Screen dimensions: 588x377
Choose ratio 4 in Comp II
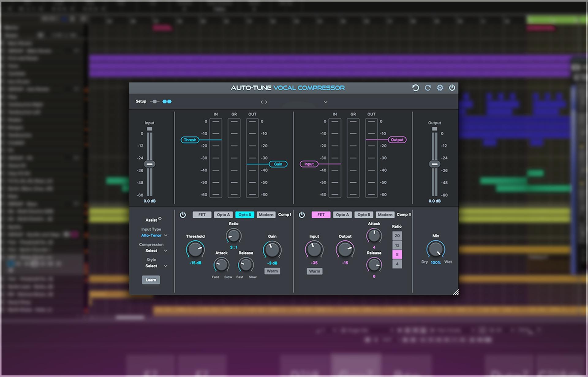(397, 264)
